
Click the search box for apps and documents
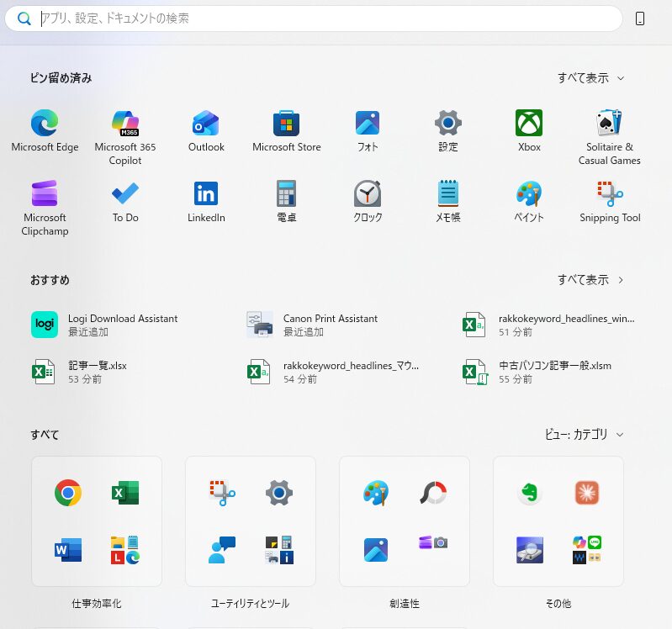coord(313,18)
